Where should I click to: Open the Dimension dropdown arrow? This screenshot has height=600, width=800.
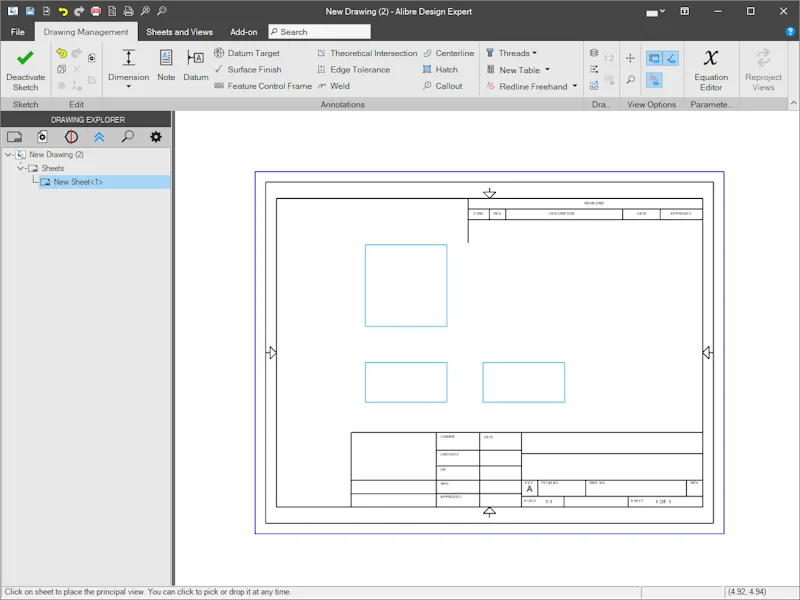129,86
